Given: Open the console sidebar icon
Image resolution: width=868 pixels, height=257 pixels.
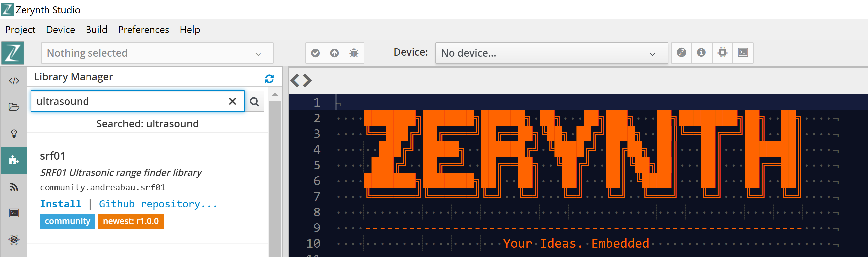Looking at the screenshot, I should [x=14, y=213].
